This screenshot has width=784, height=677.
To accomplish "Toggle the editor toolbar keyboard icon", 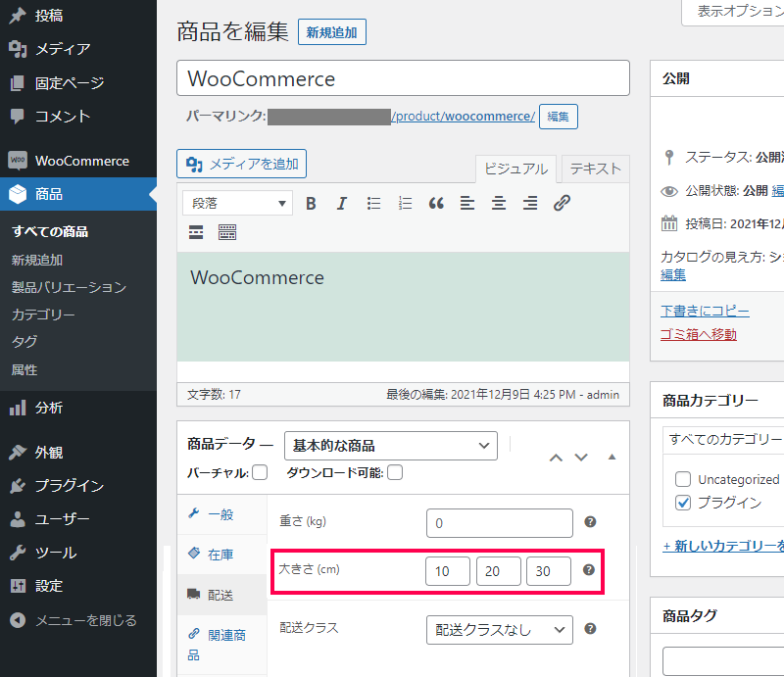I will 227,232.
